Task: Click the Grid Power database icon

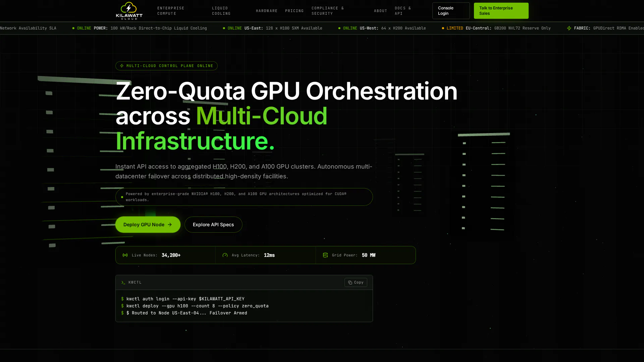Action: click(x=325, y=255)
